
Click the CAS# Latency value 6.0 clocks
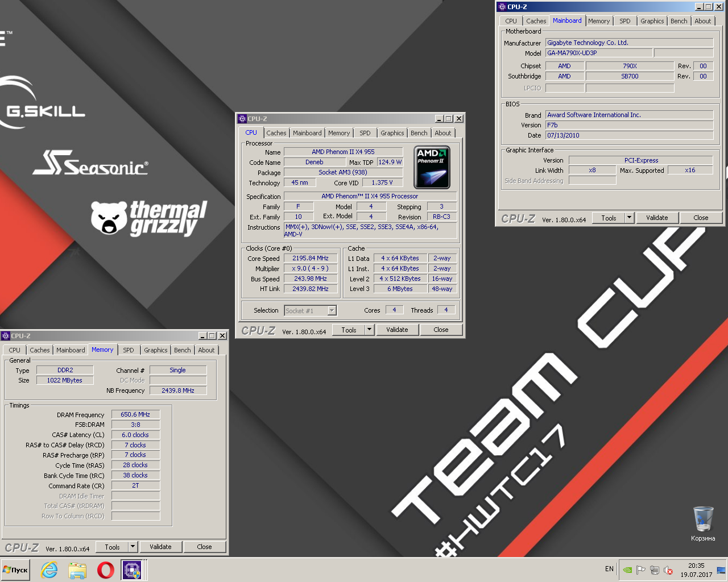[135, 435]
